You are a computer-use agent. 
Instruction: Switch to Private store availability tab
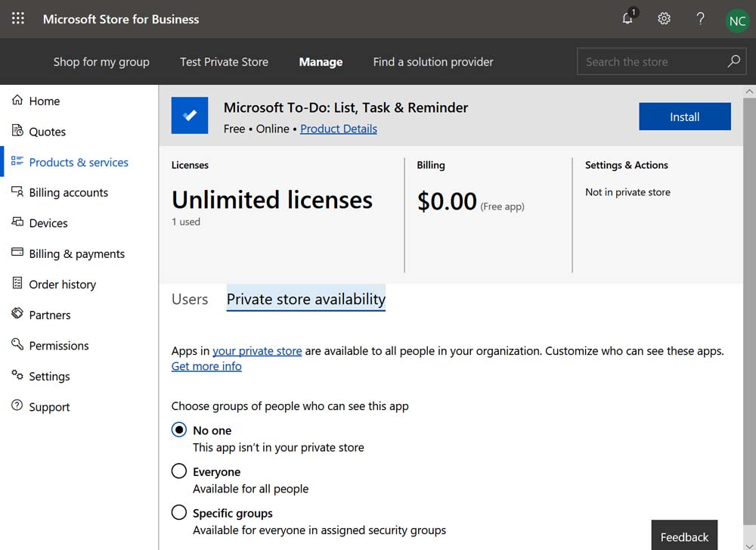tap(306, 299)
